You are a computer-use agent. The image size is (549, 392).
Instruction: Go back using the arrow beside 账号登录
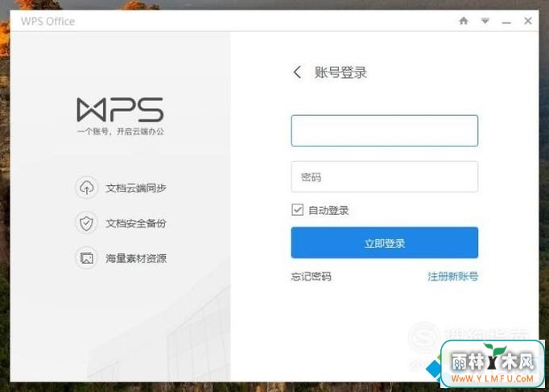[x=297, y=72]
